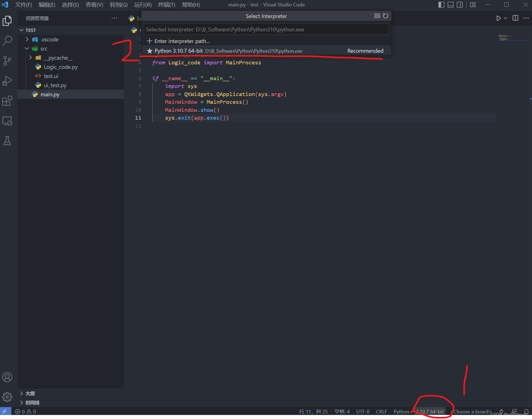Change UTF-8 encoding in status bar

363,412
